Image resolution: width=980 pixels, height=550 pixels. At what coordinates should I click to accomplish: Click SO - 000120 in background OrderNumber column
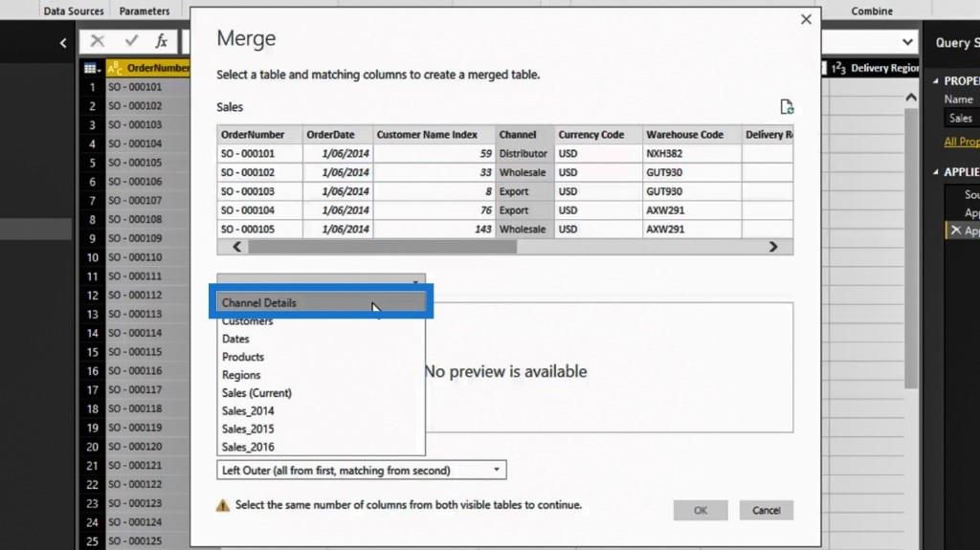[x=146, y=447]
